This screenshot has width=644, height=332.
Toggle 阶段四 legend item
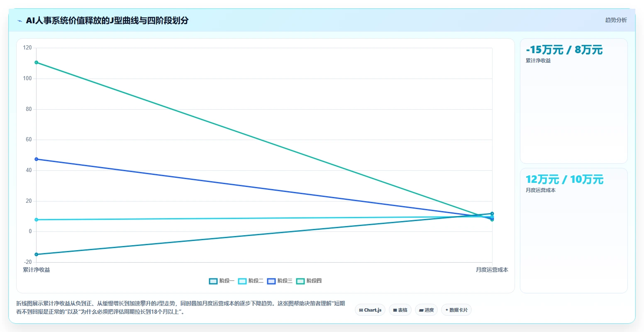click(x=309, y=281)
